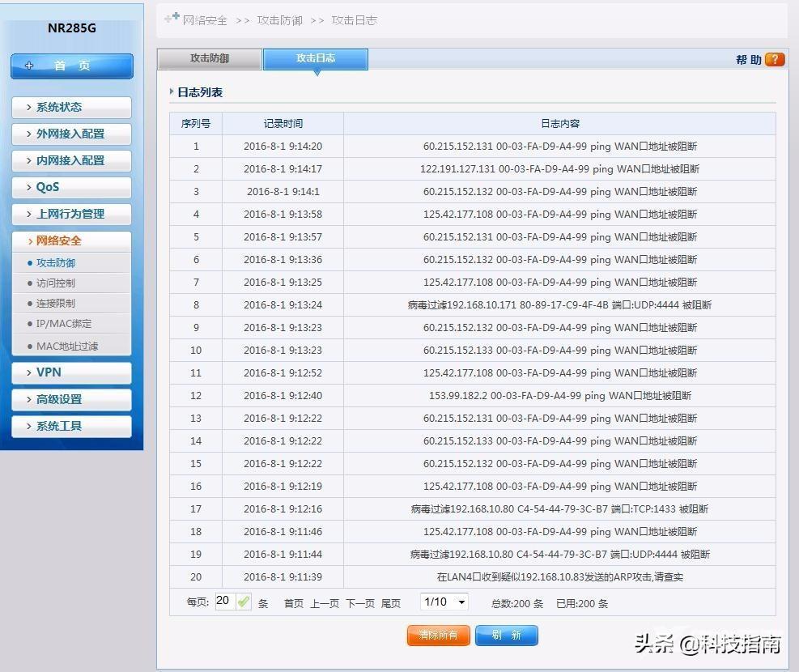The width and height of the screenshot is (799, 672).
Task: Expand the 内网接入配置 menu
Action: (x=71, y=160)
